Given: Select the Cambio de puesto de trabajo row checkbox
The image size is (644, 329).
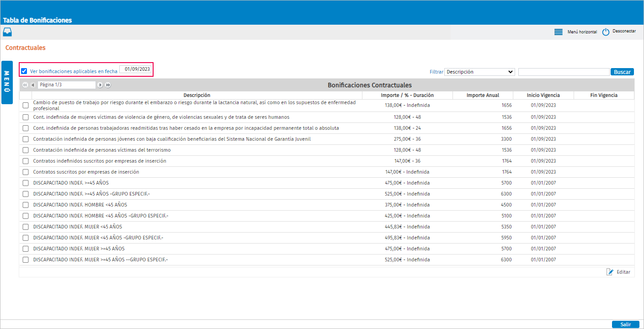Looking at the screenshot, I should (x=26, y=106).
